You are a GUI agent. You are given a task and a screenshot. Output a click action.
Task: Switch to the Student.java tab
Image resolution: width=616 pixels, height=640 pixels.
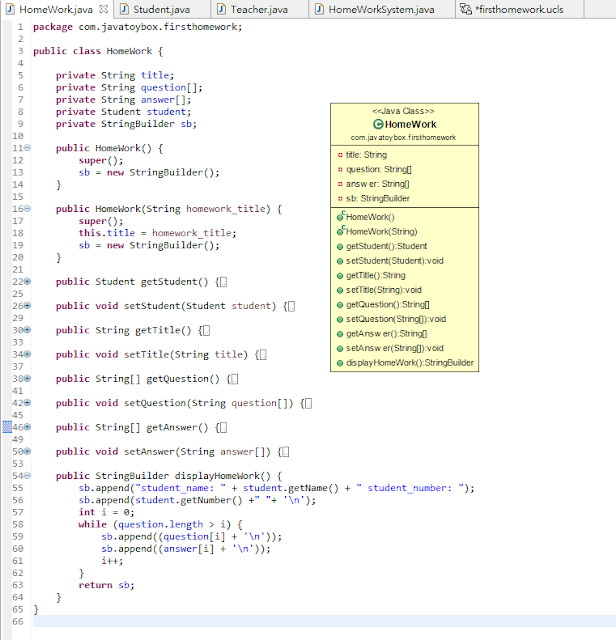[x=162, y=9]
